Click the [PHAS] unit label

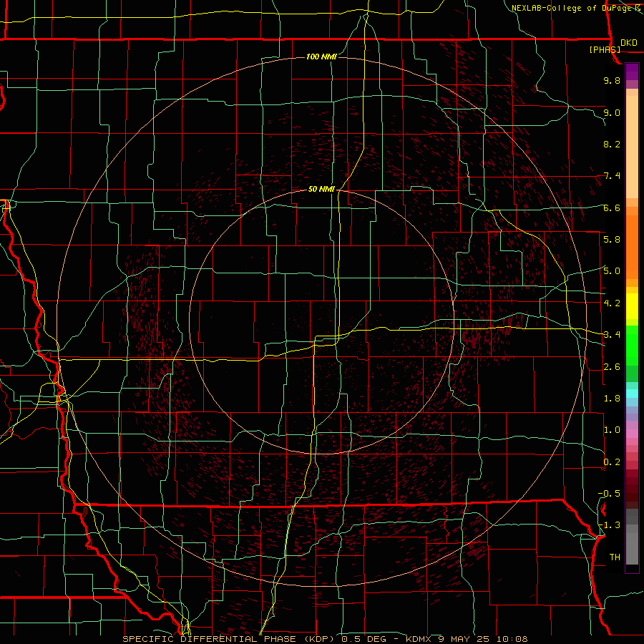[x=605, y=50]
